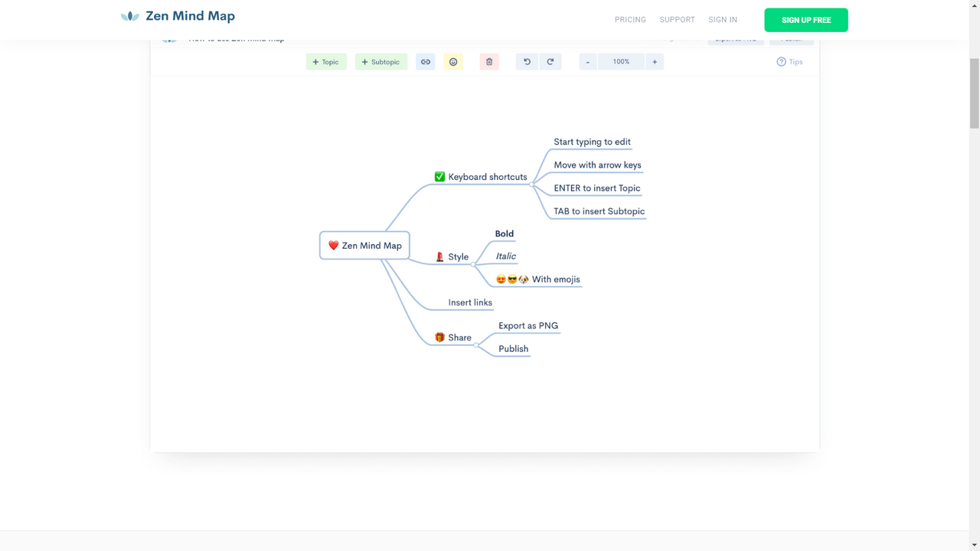The height and width of the screenshot is (551, 980).
Task: Select the Bold node
Action: tap(505, 234)
